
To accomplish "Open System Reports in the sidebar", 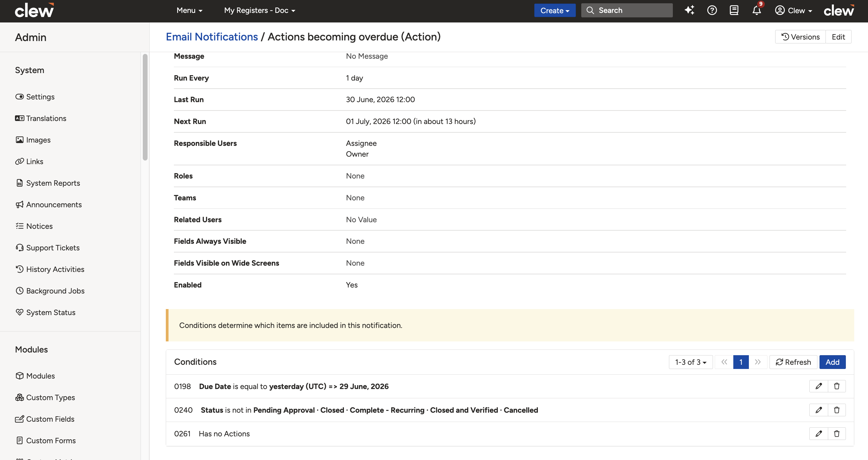I will 48,183.
